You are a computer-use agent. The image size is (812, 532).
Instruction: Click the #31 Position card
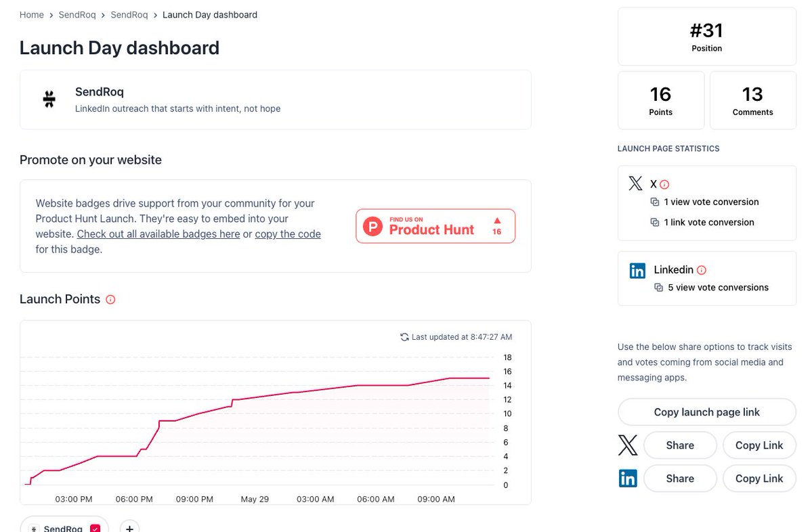click(707, 37)
